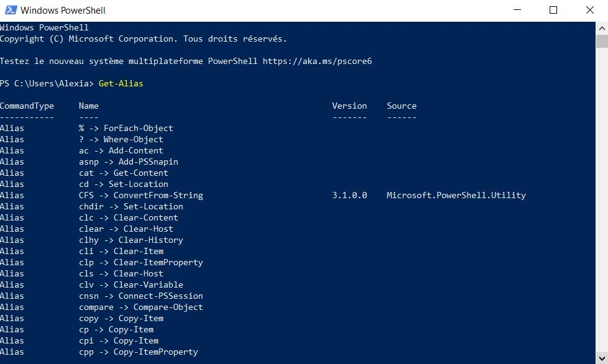Image resolution: width=608 pixels, height=364 pixels.
Task: Click the Version column header
Action: 350,106
